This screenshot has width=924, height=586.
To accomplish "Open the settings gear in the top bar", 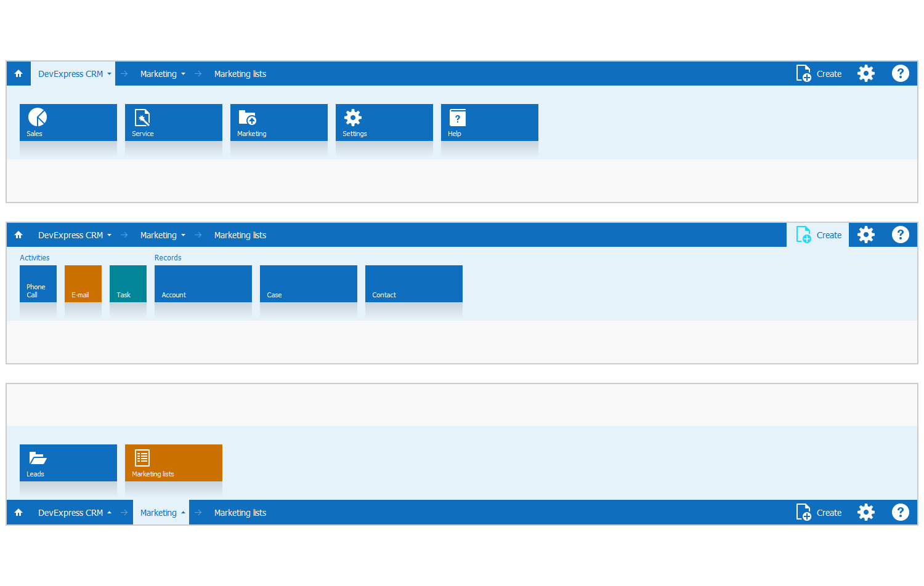I will click(x=865, y=73).
